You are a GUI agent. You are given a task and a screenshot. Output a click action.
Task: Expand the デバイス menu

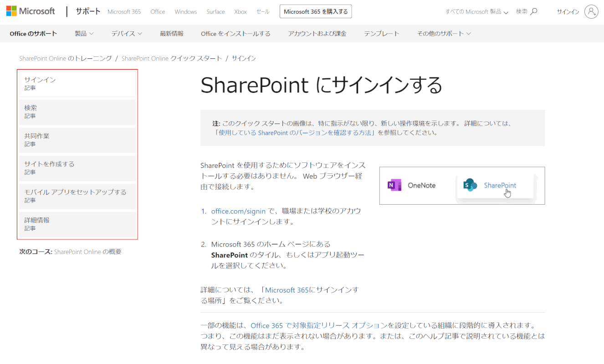(127, 34)
